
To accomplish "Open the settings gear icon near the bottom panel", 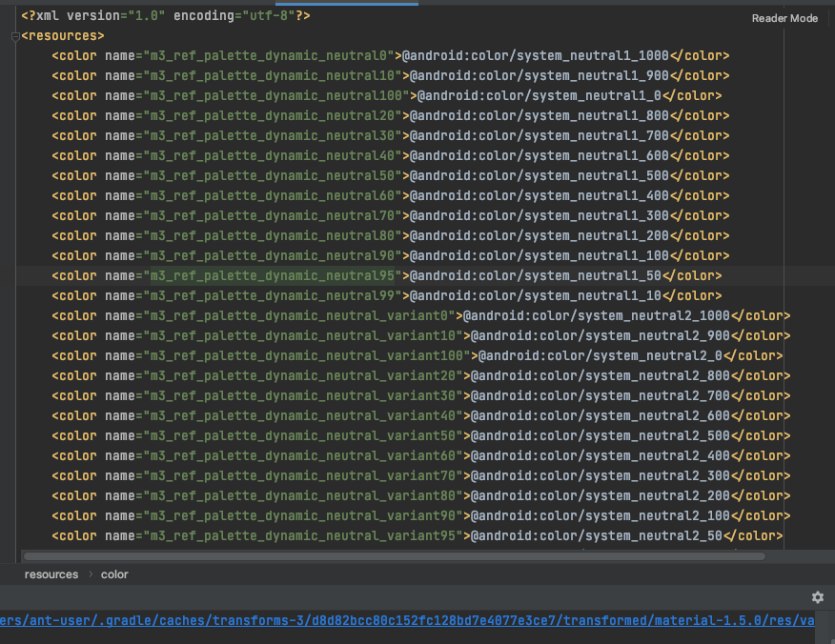I will click(x=818, y=597).
